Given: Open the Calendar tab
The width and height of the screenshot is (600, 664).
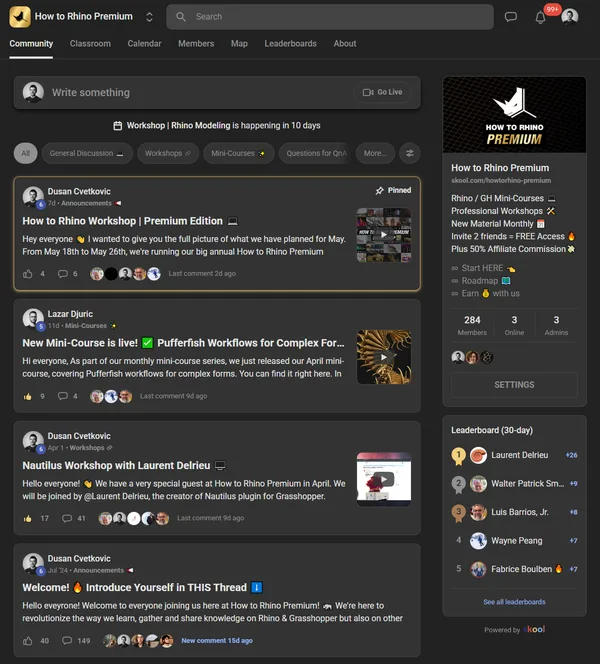Looking at the screenshot, I should click(144, 44).
